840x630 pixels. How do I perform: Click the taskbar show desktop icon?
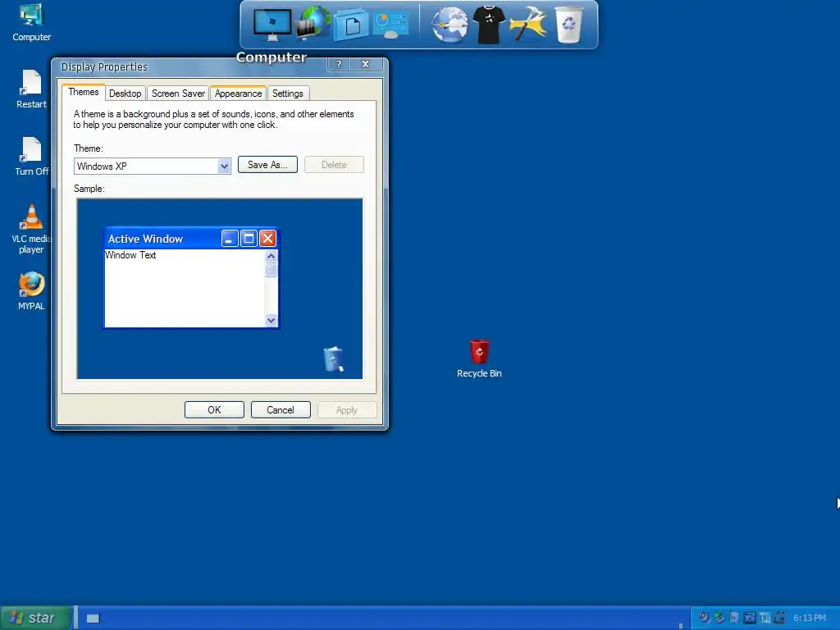[93, 619]
